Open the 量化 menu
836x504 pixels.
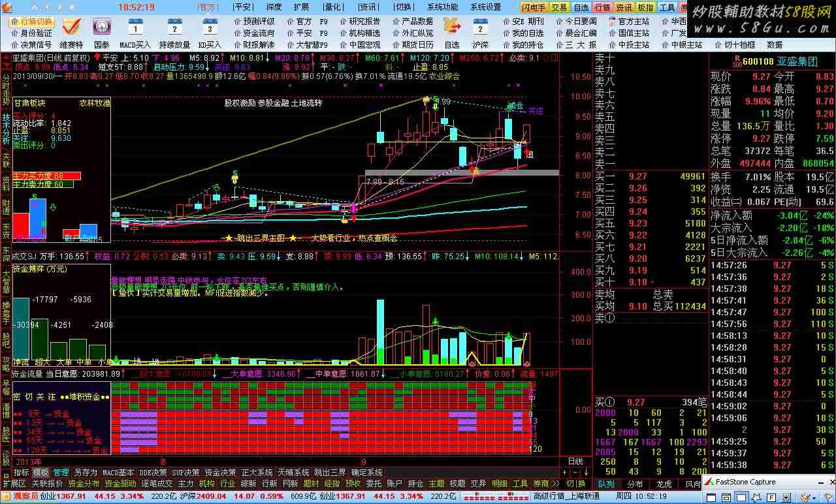[x=332, y=7]
